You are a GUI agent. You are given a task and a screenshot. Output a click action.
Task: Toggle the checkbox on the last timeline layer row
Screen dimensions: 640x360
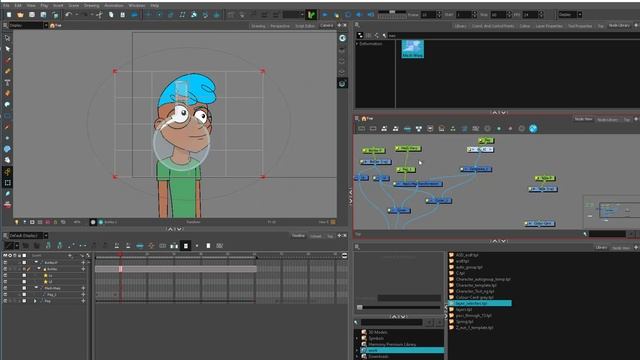tap(24, 301)
